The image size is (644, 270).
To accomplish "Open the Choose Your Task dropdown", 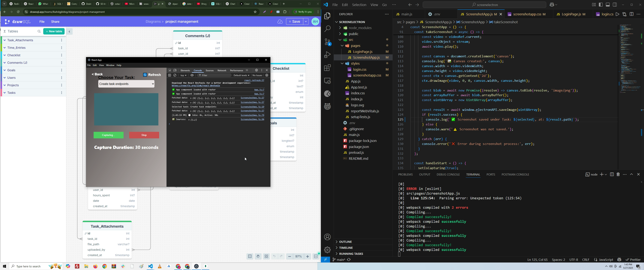I will tap(127, 84).
